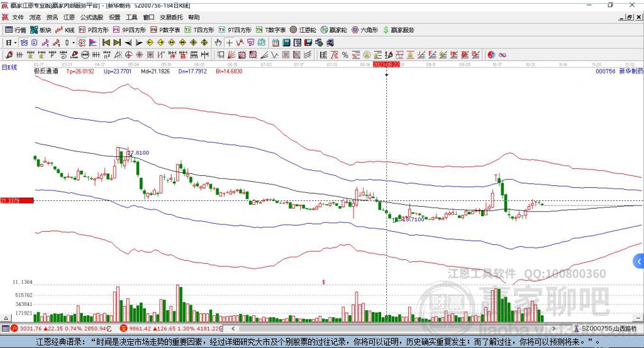This screenshot has height=348, width=644.
Task: Open the 文件 menu
Action: coord(18,17)
